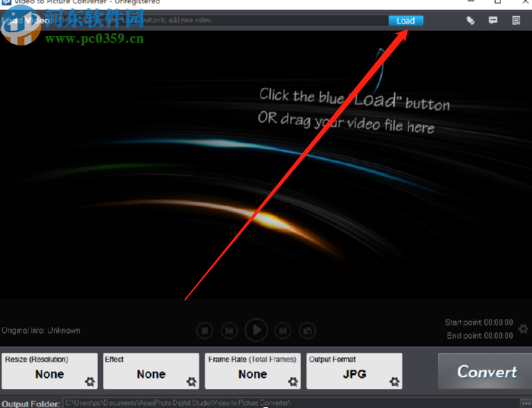
Task: Click the video preview drop area
Action: (266, 165)
